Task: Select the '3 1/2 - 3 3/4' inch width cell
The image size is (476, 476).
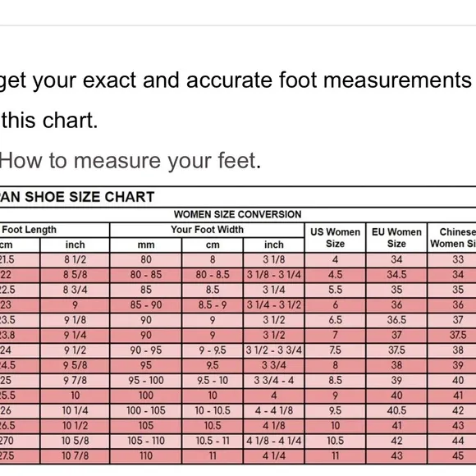Action: 274,350
